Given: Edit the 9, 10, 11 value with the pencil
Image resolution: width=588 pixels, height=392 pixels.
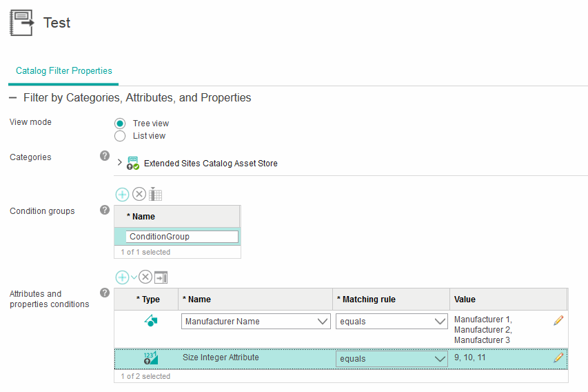Looking at the screenshot, I should pyautogui.click(x=558, y=357).
